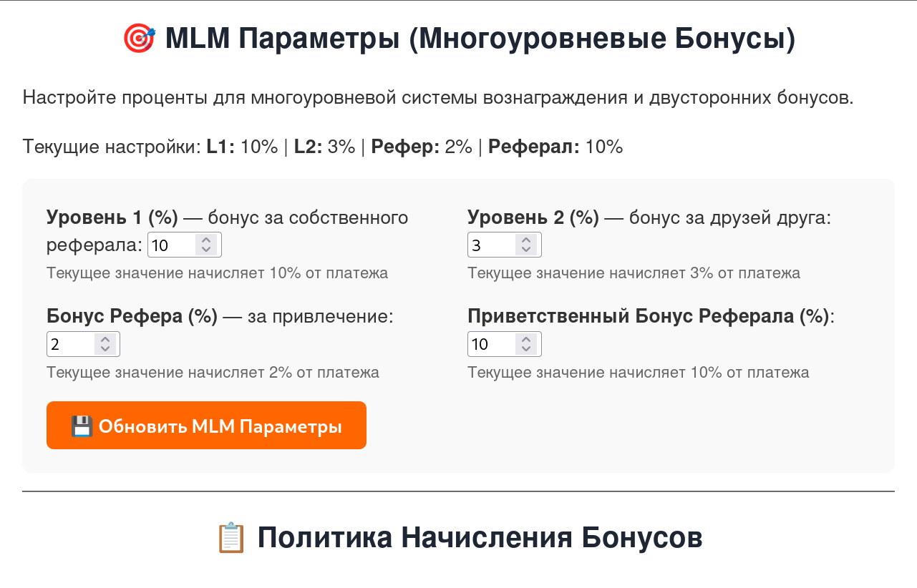Screen dimensions: 917x588
Task: Select the Уровень 2 input field showing 3
Action: pos(494,245)
